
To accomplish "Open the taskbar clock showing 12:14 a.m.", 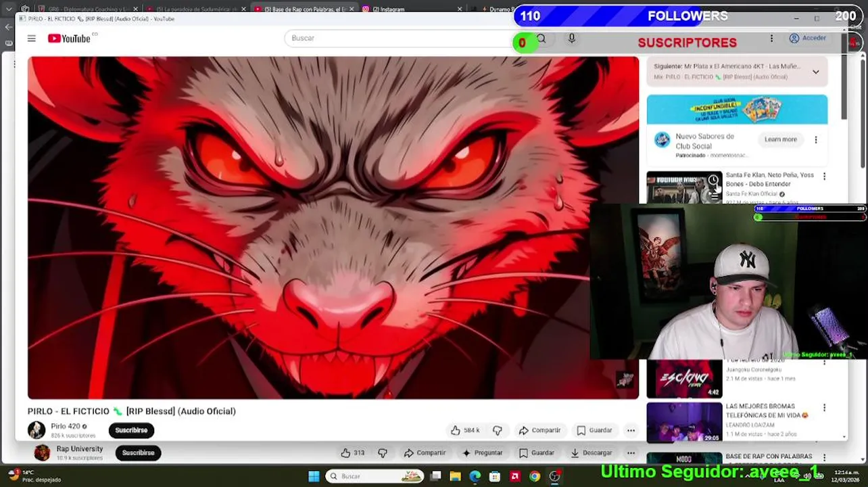I will pyautogui.click(x=847, y=476).
